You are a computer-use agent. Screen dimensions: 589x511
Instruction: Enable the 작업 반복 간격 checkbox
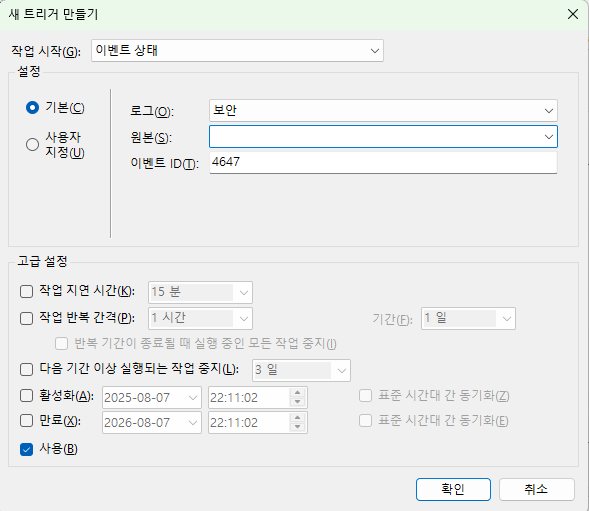pyautogui.click(x=26, y=318)
